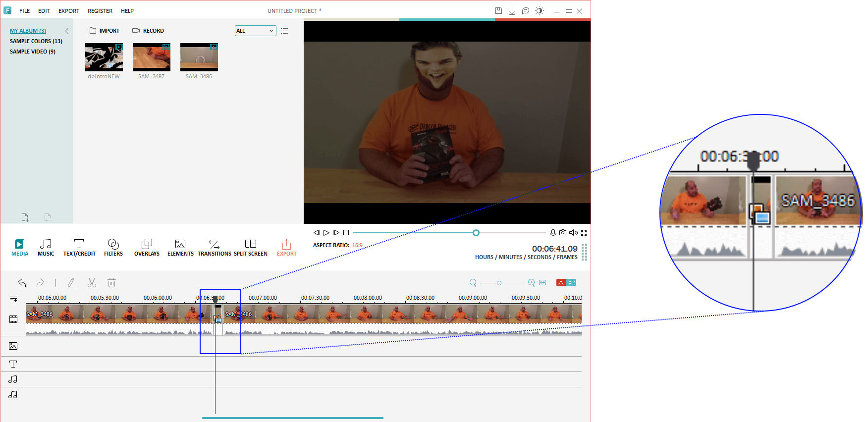Open the Filters panel

click(x=113, y=247)
